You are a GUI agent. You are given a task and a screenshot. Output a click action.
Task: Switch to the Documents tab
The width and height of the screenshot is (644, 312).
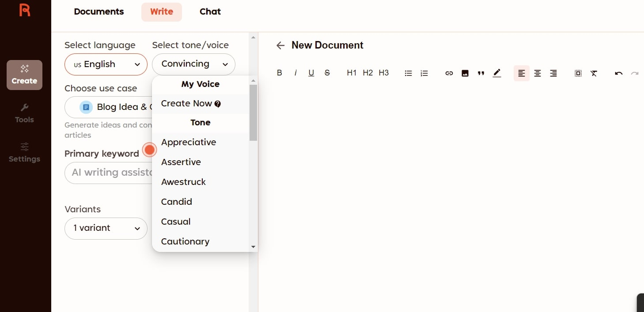point(99,12)
